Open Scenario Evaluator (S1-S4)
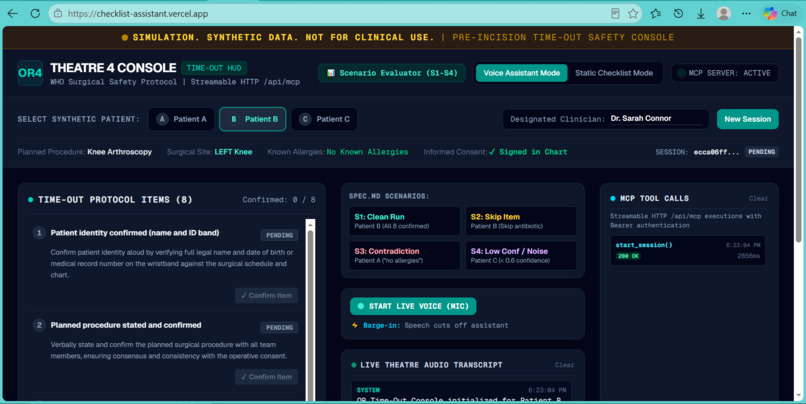 (x=392, y=73)
